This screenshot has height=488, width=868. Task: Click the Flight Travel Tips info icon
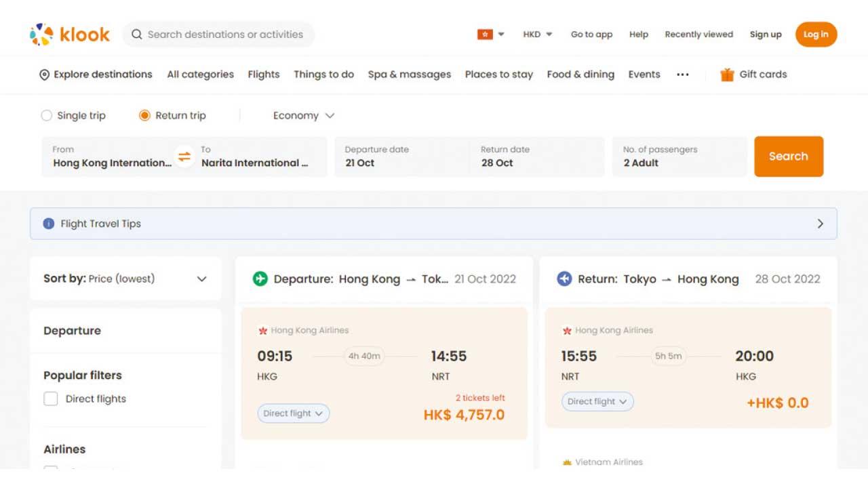49,224
